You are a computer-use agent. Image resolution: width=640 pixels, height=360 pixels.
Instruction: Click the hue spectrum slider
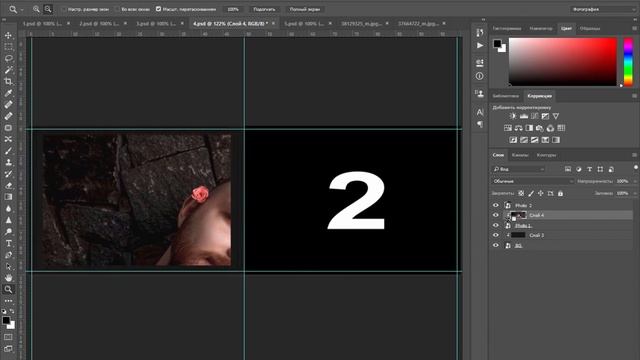point(628,62)
